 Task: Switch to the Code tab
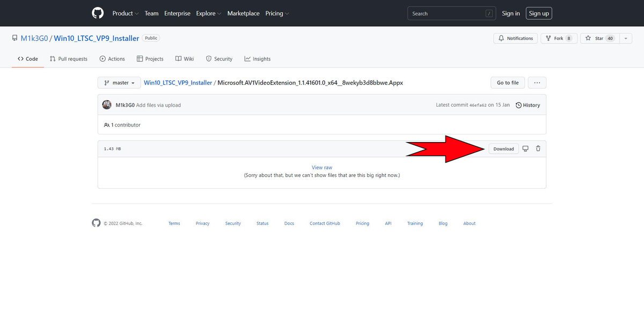point(28,59)
